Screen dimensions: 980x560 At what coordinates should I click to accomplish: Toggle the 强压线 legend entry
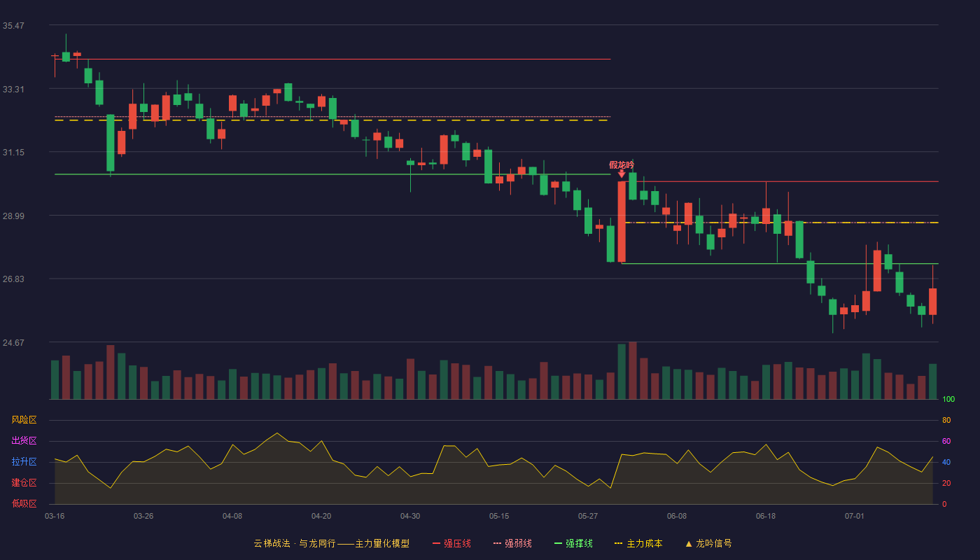451,543
